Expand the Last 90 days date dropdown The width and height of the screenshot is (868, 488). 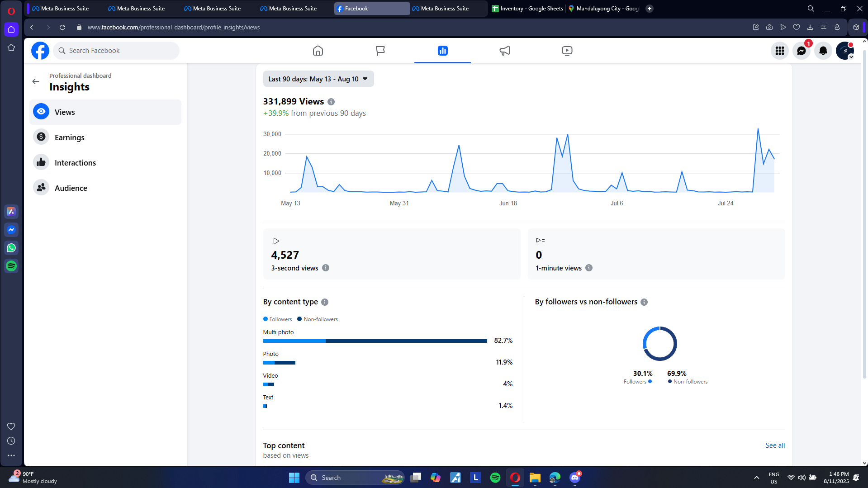click(x=318, y=79)
